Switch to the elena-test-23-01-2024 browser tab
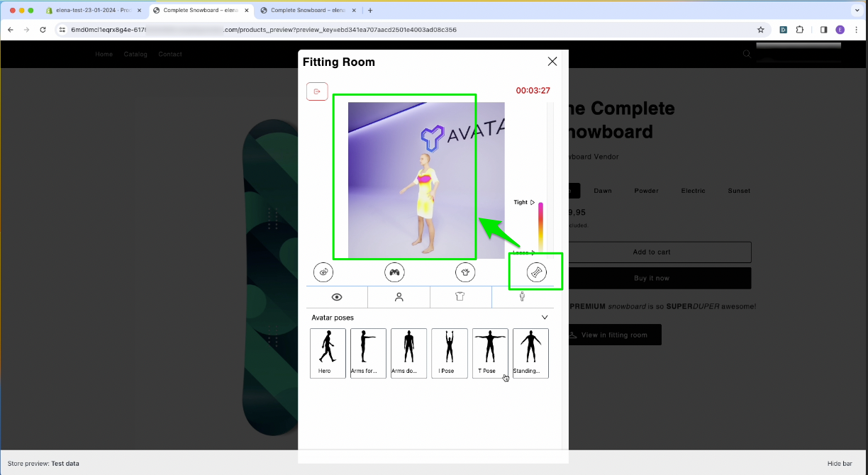 click(x=93, y=10)
